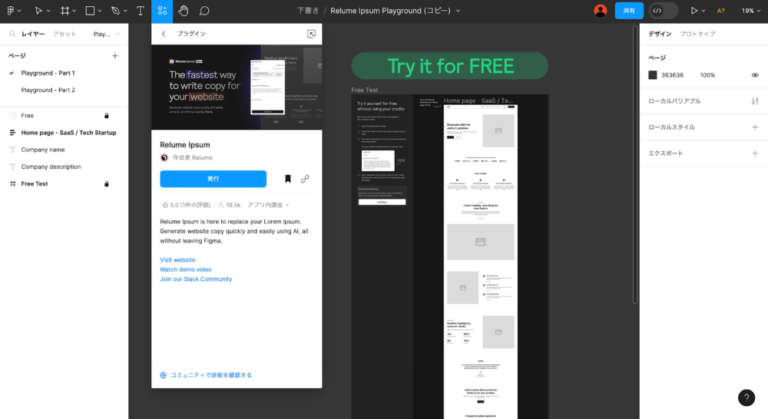Select the Comment tool
The width and height of the screenshot is (768, 419).
tap(204, 10)
